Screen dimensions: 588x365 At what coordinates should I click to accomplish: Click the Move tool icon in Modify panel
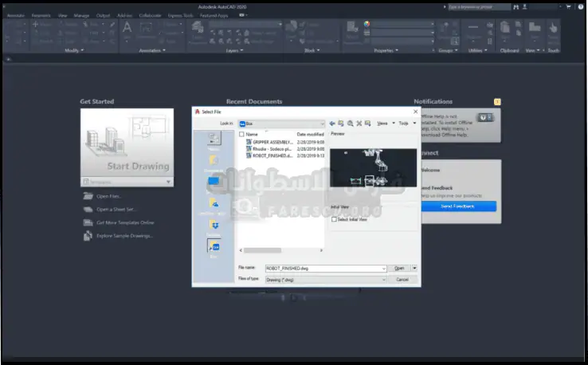pos(35,25)
